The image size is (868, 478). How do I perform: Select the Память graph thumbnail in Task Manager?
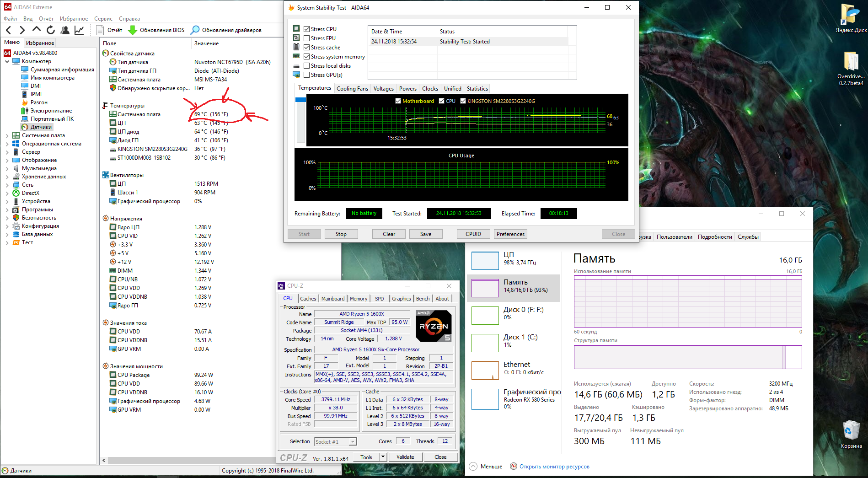pyautogui.click(x=485, y=288)
